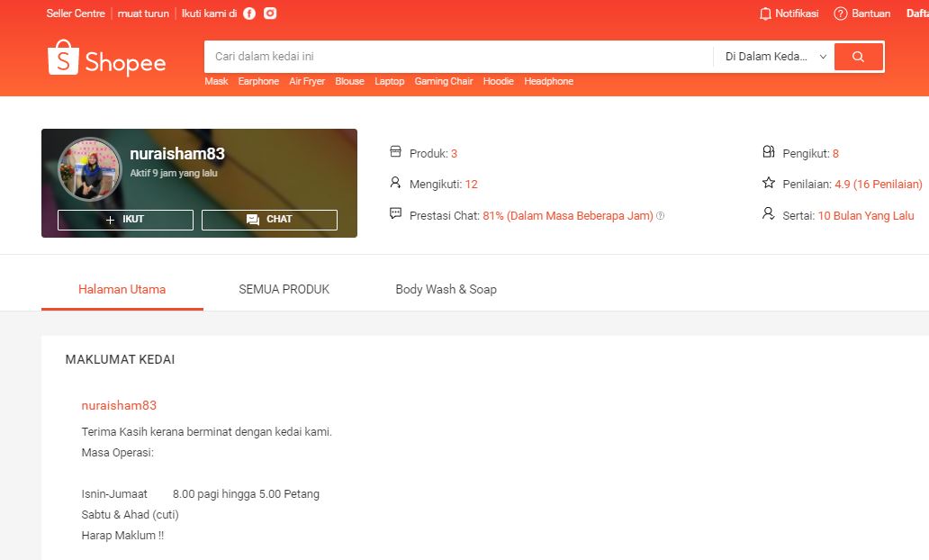Viewport: 929px width, 560px height.
Task: Open the Body Wash & Soap tab
Action: (x=446, y=289)
